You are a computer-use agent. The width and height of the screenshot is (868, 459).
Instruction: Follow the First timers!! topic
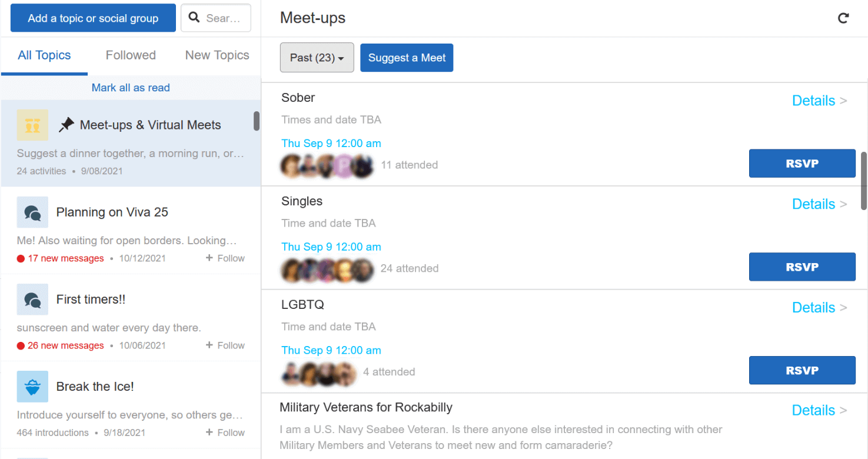pos(225,345)
